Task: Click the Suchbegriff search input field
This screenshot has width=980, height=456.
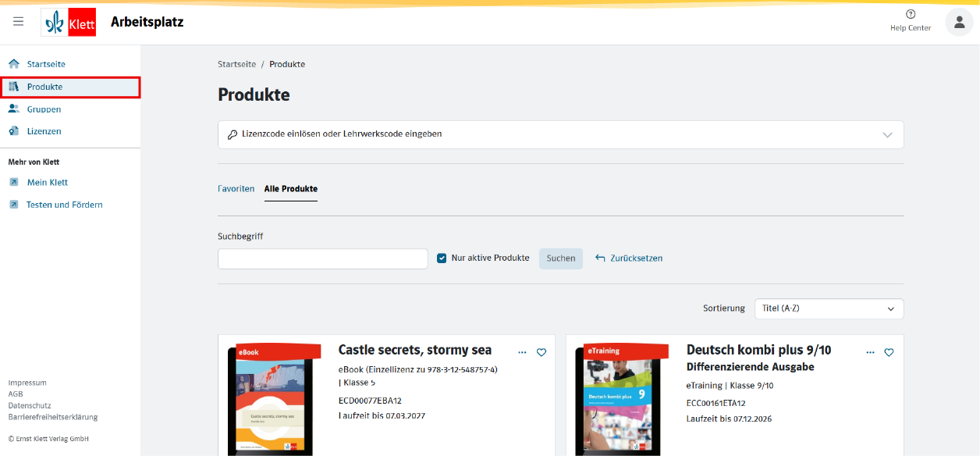Action: click(x=322, y=258)
